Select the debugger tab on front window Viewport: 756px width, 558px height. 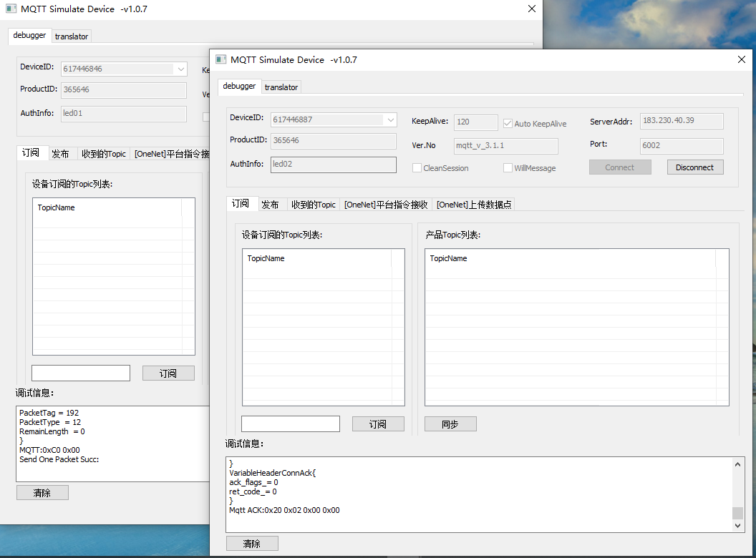pos(239,86)
